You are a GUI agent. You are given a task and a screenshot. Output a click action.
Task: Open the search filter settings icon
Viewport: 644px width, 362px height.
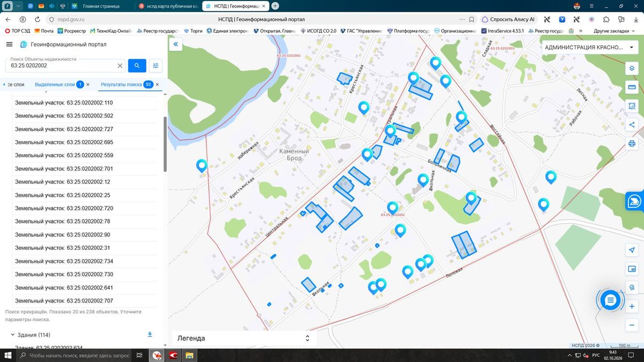156,65
